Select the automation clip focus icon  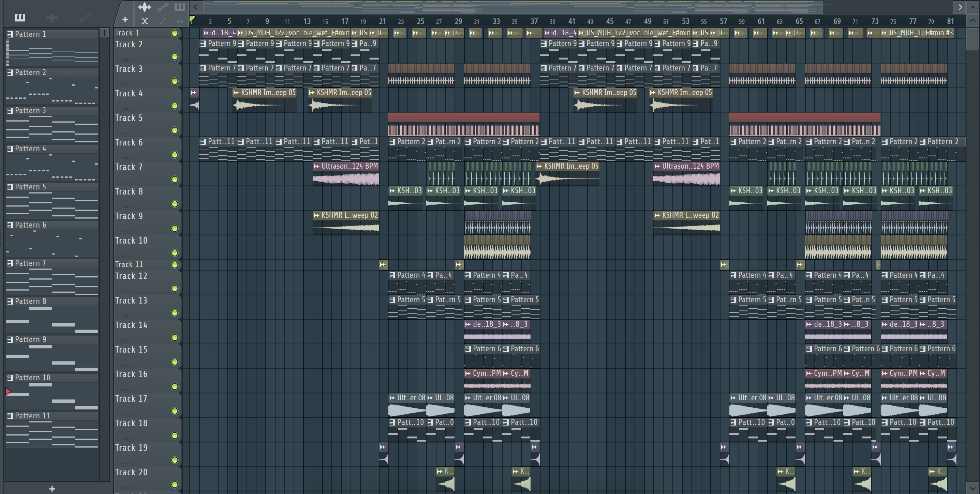(163, 7)
